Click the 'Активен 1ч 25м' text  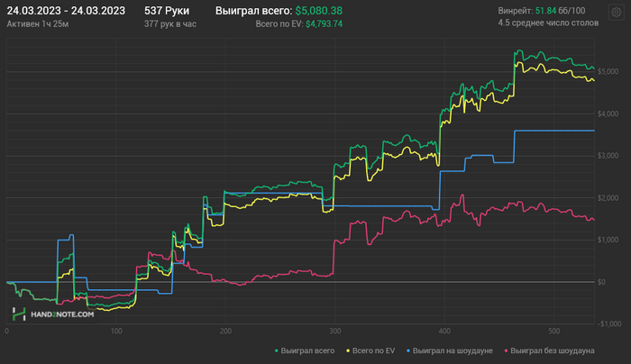(x=38, y=24)
